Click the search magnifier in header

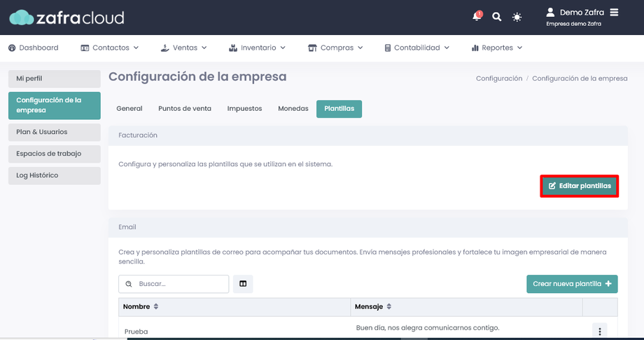tap(496, 17)
